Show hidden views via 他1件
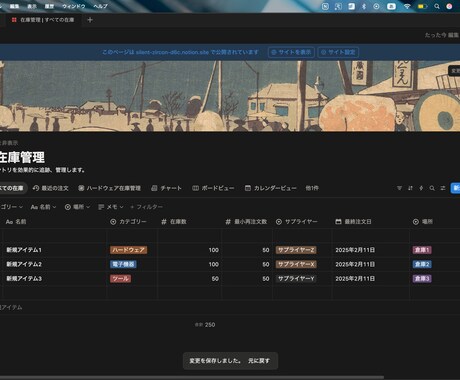Viewport: 460px width, 380px height. [x=312, y=188]
